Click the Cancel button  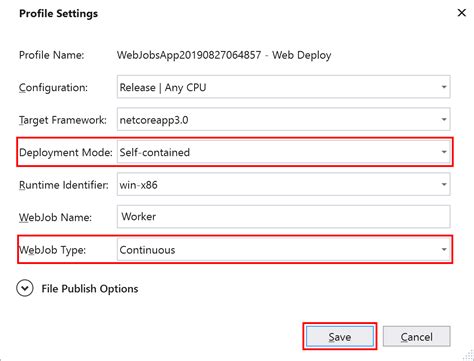point(417,336)
